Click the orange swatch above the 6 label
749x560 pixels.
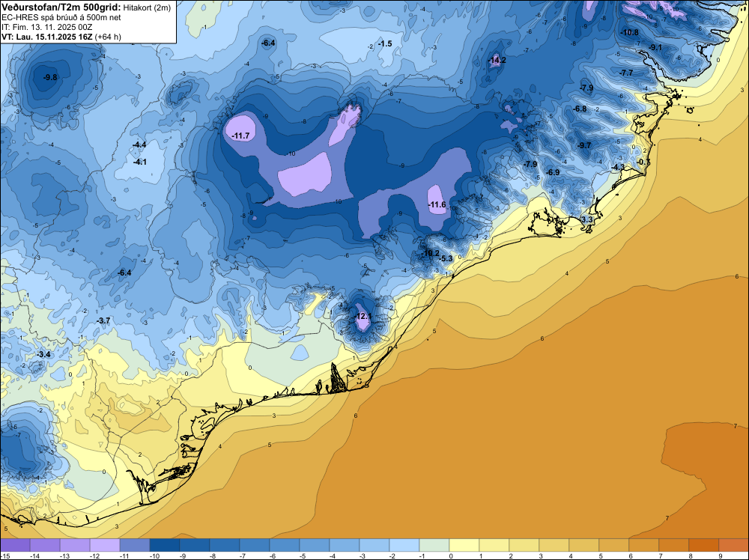(x=644, y=545)
